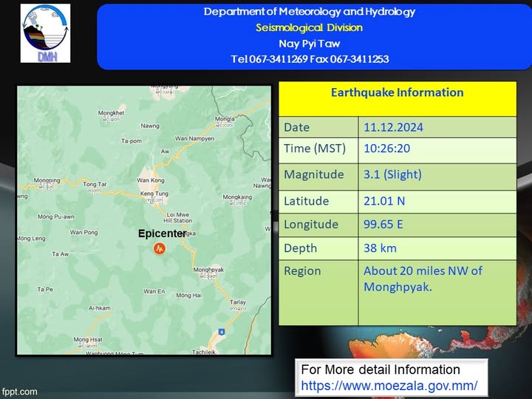532x399 pixels.
Task: Click the Tarlay town label on map
Action: pos(238,302)
